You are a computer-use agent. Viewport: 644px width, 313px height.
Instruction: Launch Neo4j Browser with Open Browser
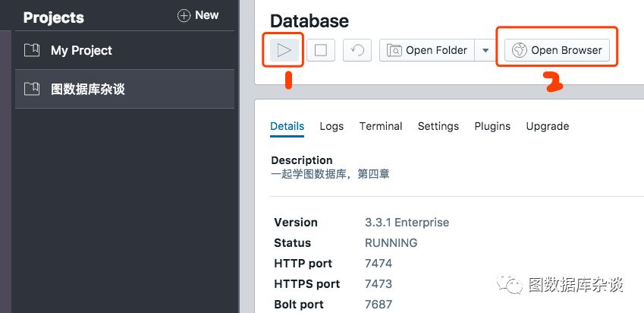click(x=557, y=50)
